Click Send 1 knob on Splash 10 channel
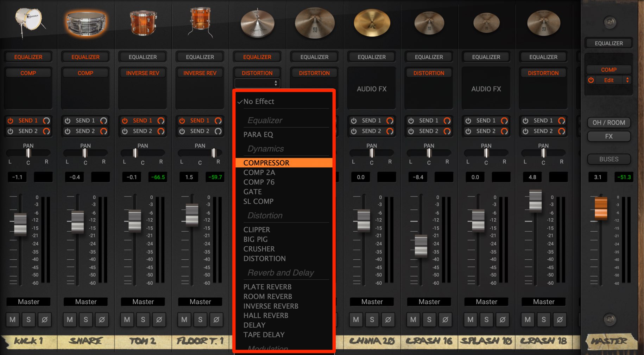The image size is (644, 355). click(504, 121)
